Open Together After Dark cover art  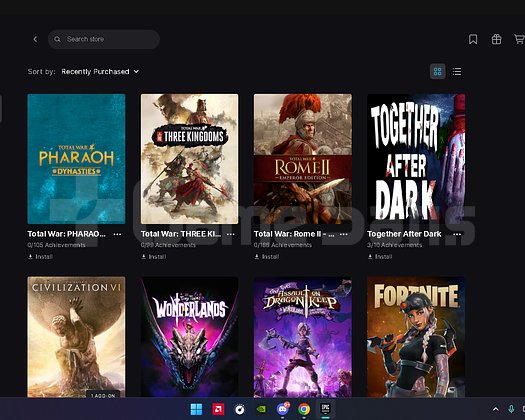tap(416, 159)
